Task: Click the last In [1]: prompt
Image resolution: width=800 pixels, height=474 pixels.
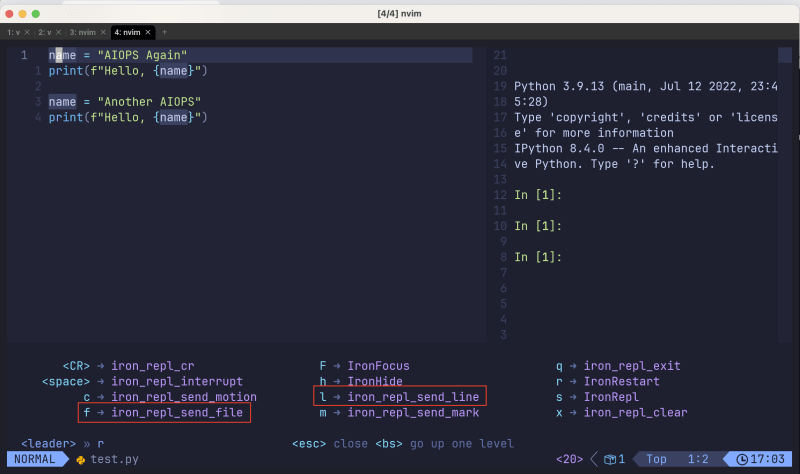Action: 538,257
